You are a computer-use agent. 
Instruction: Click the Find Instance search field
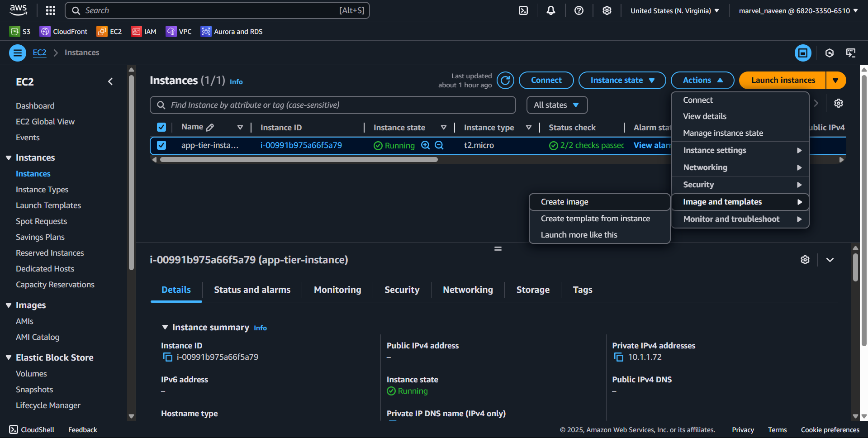[333, 105]
